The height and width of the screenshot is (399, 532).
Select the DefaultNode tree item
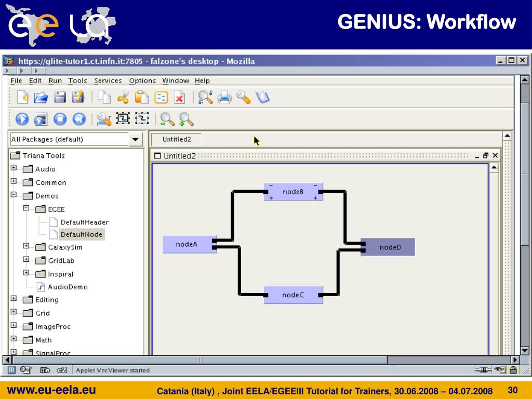click(82, 234)
